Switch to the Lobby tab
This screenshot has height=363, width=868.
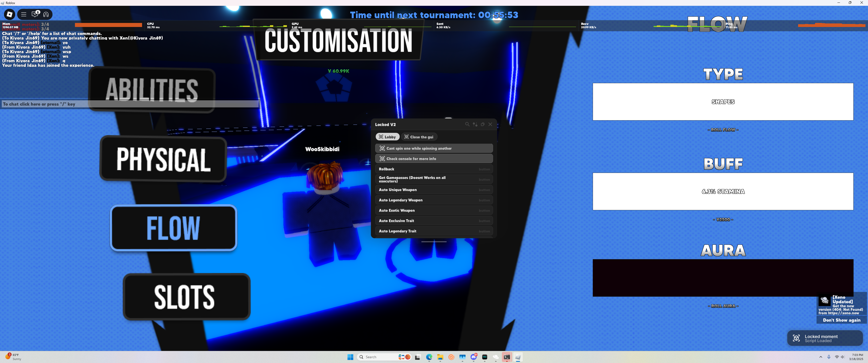tap(388, 137)
